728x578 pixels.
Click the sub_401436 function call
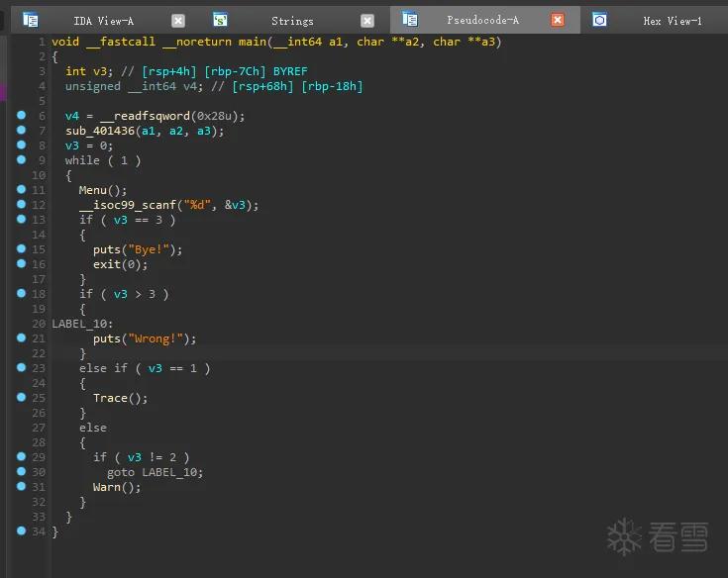point(100,131)
